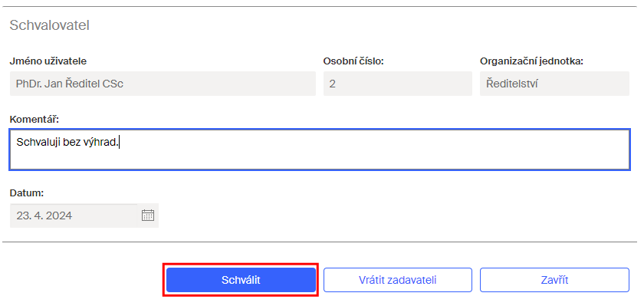Click the 23. 4. 2024 date field
Image resolution: width=644 pixels, height=306 pixels.
(x=74, y=216)
